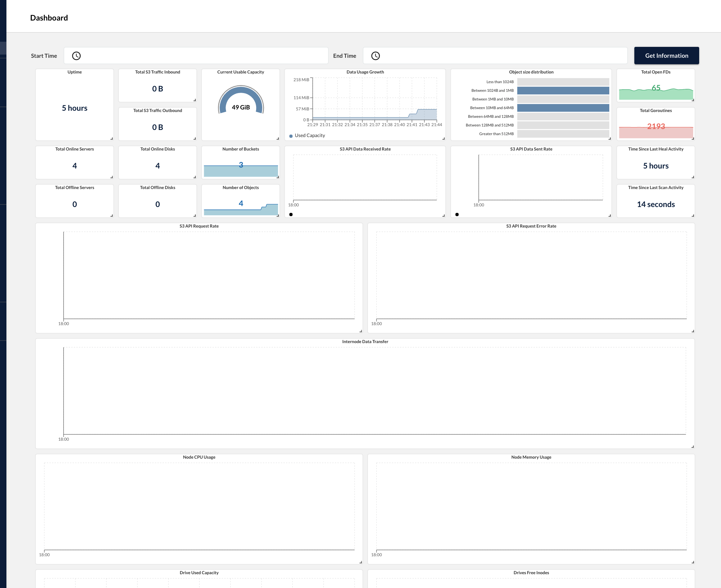Click the Number of Buckets value 3
721x588 pixels.
pyautogui.click(x=241, y=165)
